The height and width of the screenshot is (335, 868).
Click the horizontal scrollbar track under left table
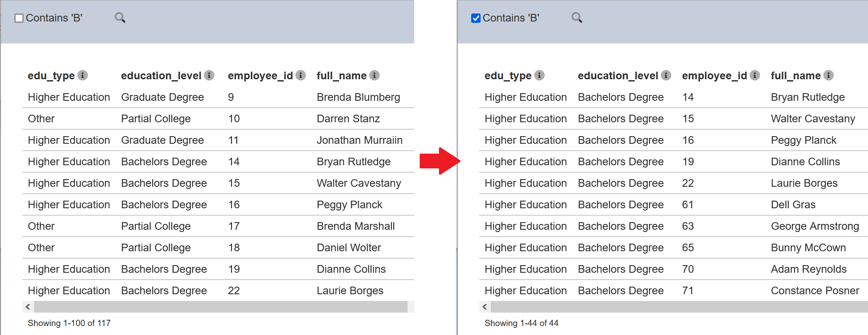221,307
